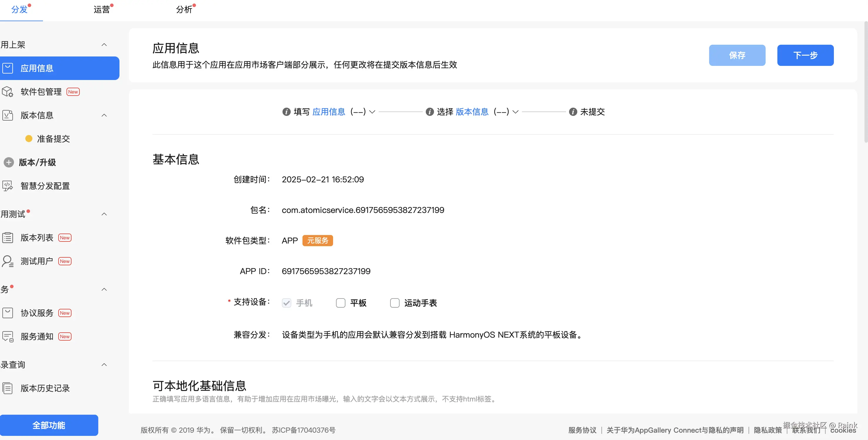Enable the 运动手表 device checkbox
The width and height of the screenshot is (868, 440).
tap(395, 303)
